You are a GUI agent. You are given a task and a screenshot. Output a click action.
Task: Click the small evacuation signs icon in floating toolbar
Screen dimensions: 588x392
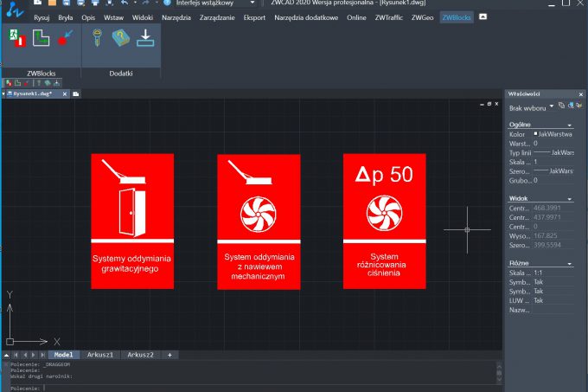(x=9, y=83)
